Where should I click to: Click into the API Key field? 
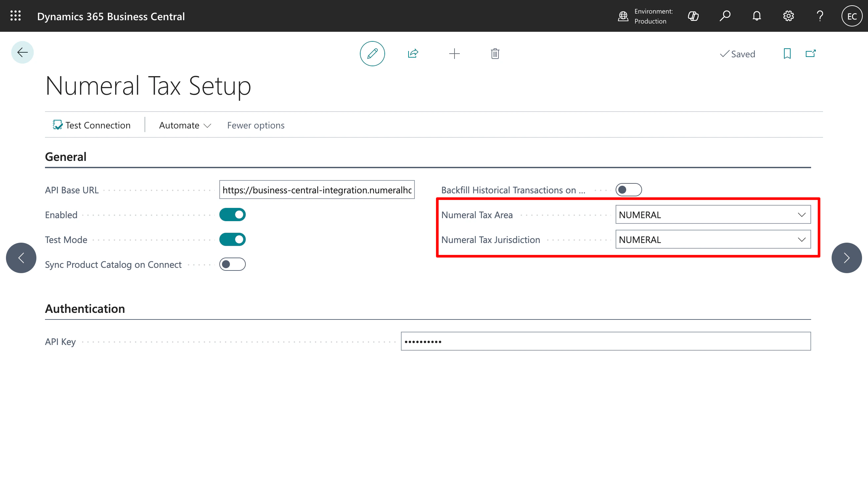[605, 341]
